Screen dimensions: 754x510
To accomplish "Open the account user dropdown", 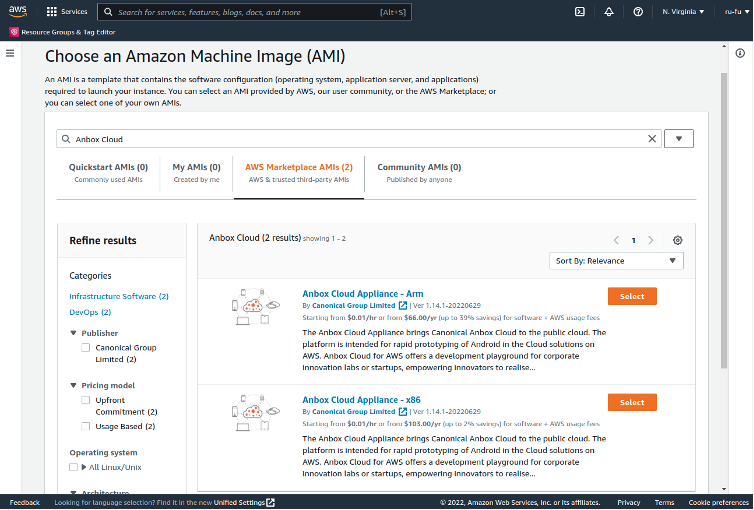I will 737,12.
